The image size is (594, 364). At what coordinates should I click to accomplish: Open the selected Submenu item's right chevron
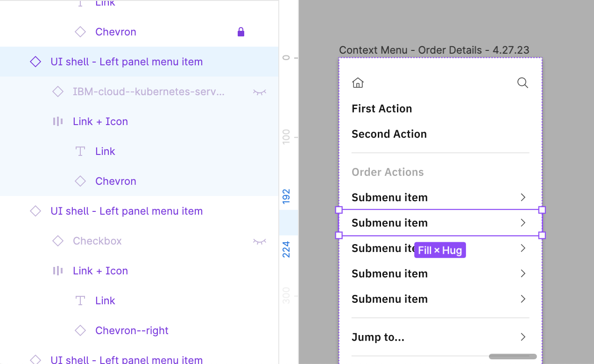tap(523, 223)
